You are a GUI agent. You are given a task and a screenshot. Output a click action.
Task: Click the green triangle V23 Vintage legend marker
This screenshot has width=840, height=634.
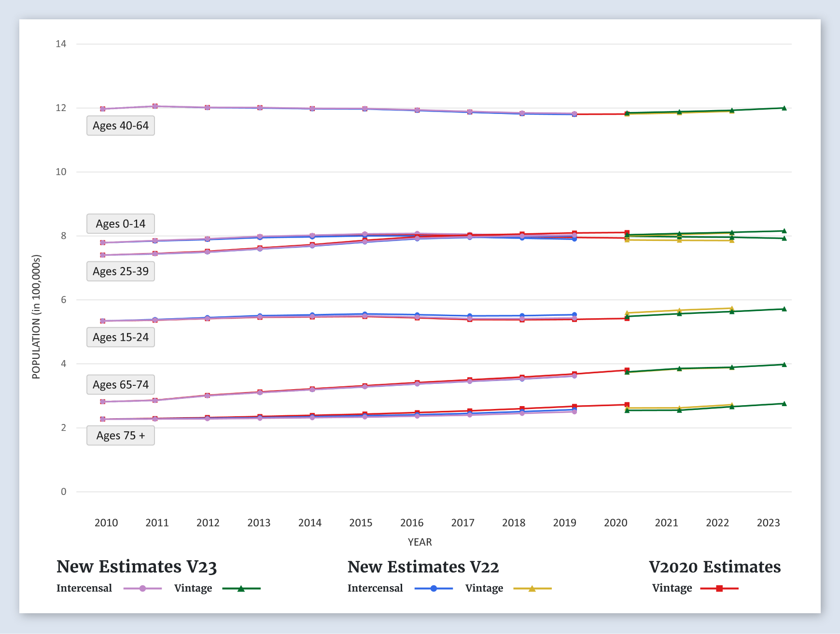(x=241, y=589)
